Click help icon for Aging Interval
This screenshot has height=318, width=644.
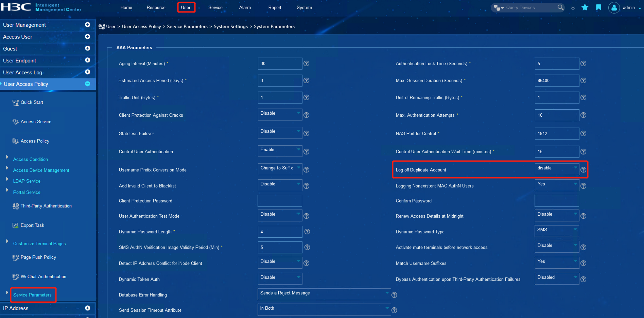click(x=306, y=63)
